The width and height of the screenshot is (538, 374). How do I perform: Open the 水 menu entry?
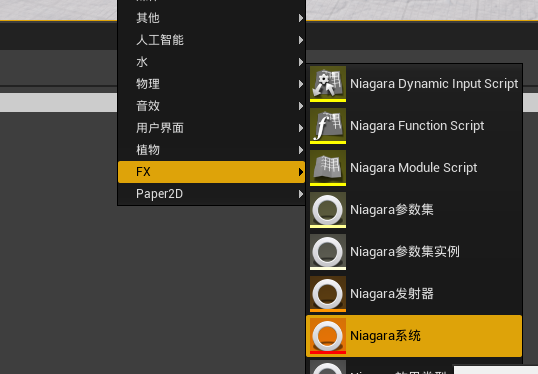click(x=211, y=62)
